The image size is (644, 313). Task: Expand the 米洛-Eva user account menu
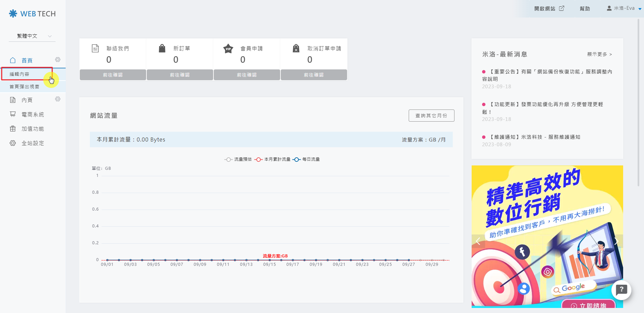click(624, 8)
